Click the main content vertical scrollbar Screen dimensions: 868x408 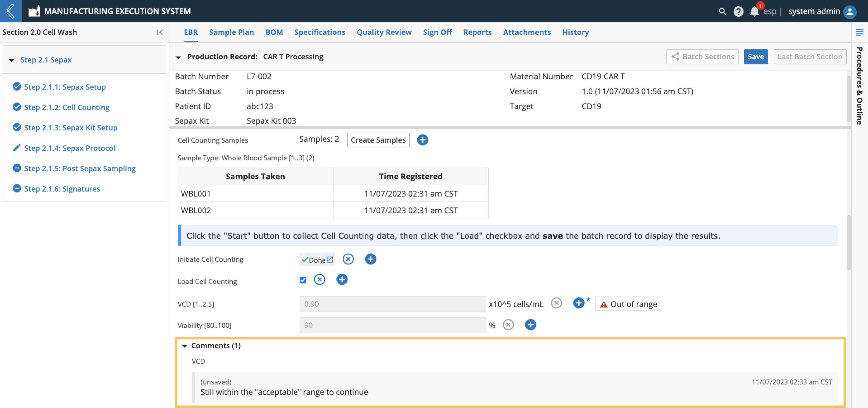coord(849,243)
